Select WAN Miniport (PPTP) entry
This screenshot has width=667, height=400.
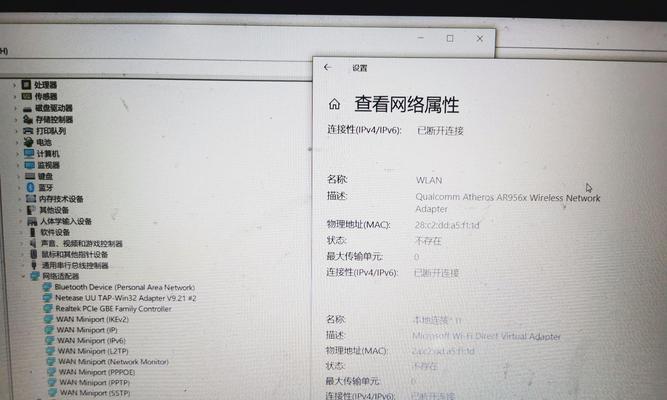[x=94, y=383]
